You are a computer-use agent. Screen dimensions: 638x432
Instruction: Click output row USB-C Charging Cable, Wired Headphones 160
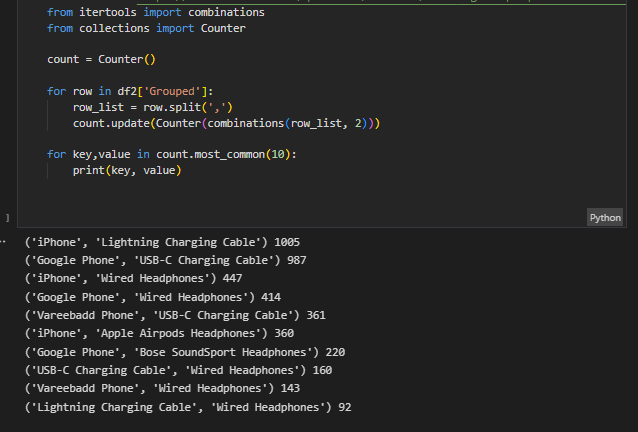(x=178, y=370)
